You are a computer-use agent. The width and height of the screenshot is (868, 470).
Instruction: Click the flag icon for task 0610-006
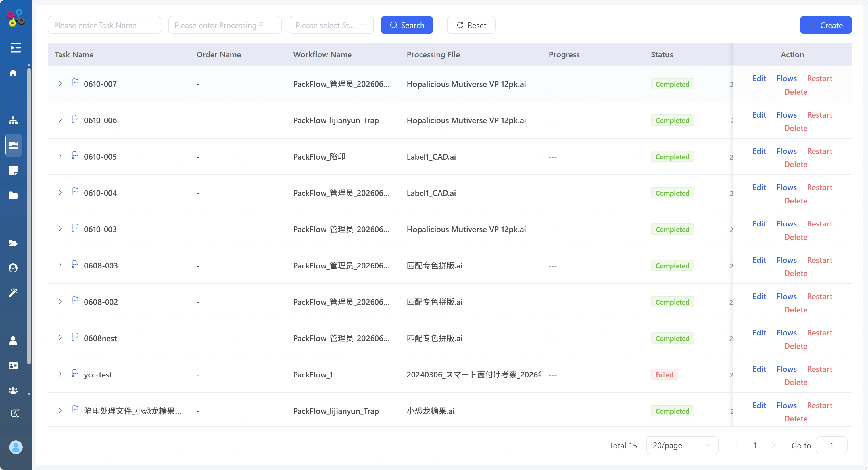(x=75, y=119)
